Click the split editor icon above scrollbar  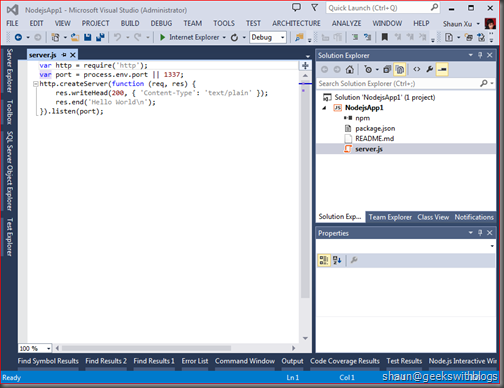(305, 65)
